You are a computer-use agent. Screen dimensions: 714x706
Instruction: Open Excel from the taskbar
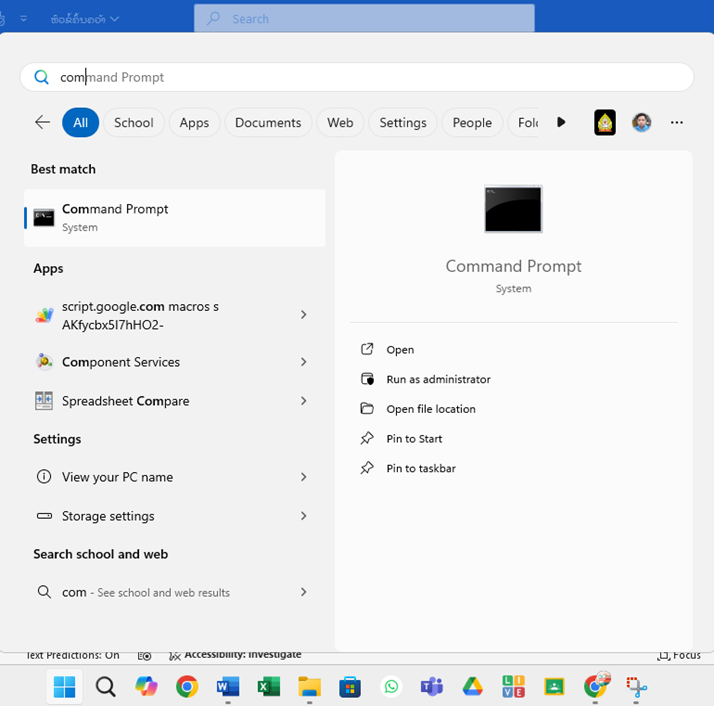(x=268, y=686)
